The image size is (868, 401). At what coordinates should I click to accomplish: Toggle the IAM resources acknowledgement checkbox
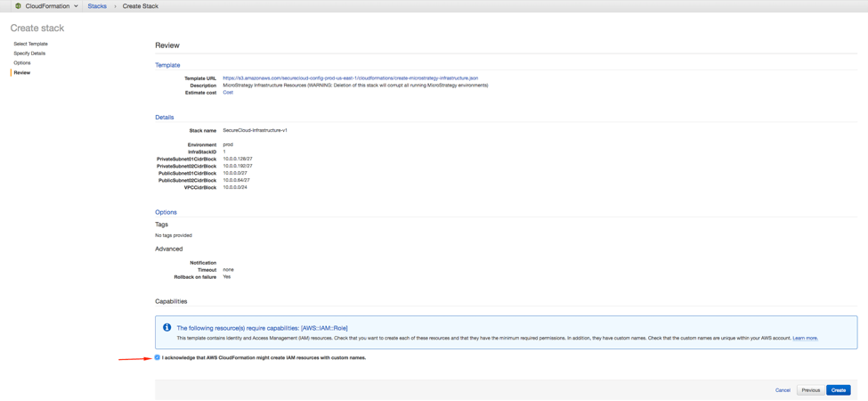158,357
